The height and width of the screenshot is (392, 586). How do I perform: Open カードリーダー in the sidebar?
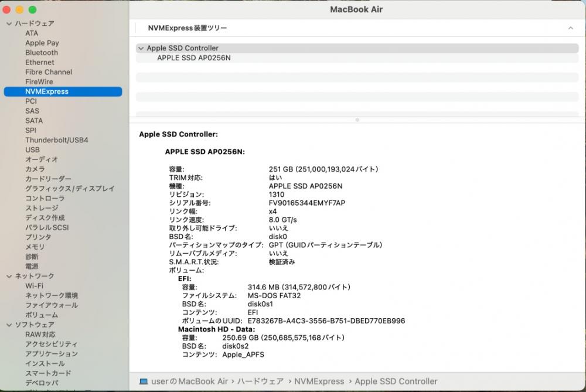(x=48, y=179)
